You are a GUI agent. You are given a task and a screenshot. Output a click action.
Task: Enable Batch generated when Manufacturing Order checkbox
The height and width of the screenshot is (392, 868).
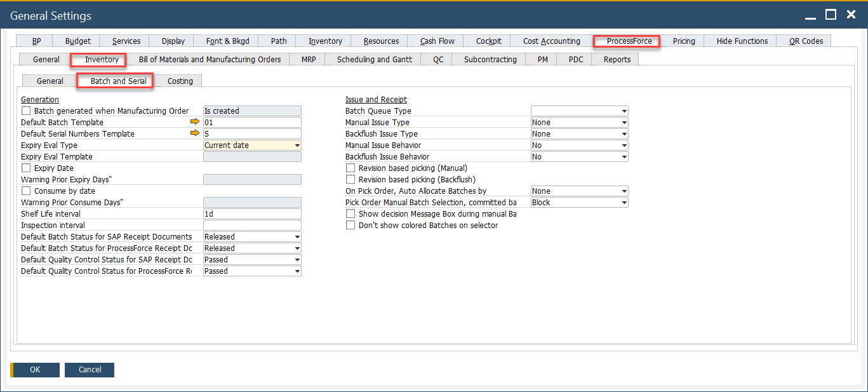(x=26, y=111)
